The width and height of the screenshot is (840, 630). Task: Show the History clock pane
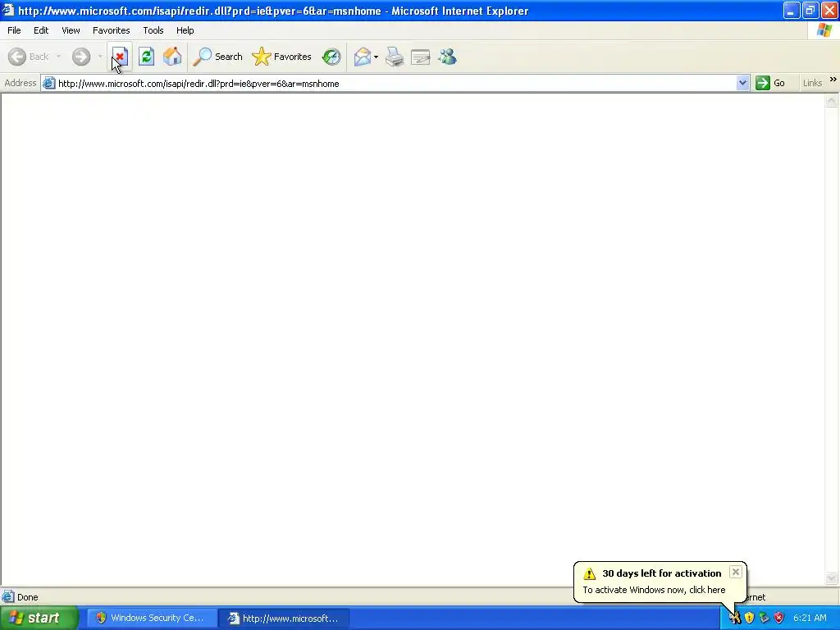(x=331, y=57)
